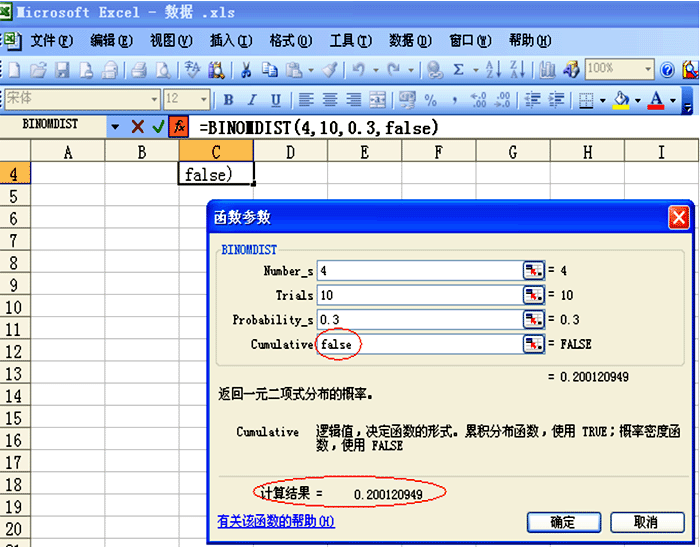Screen dimensions: 700x549
Task: Click the Cut scissors icon
Action: tap(245, 70)
